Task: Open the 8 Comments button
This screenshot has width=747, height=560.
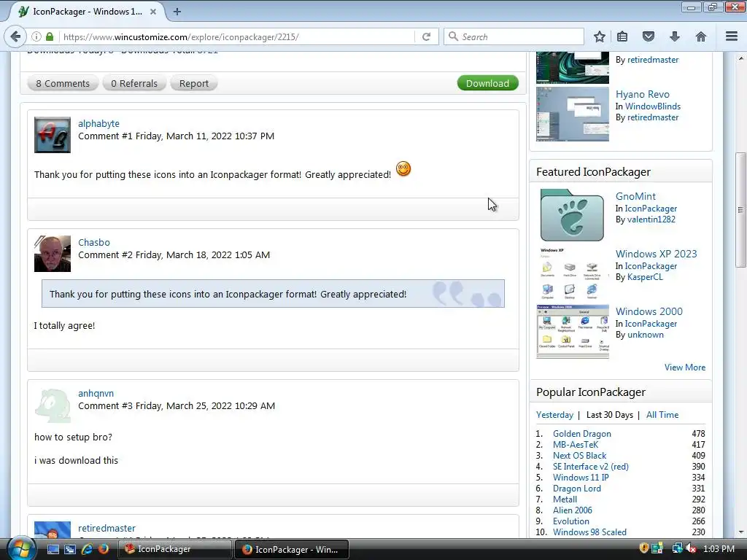Action: tap(63, 83)
